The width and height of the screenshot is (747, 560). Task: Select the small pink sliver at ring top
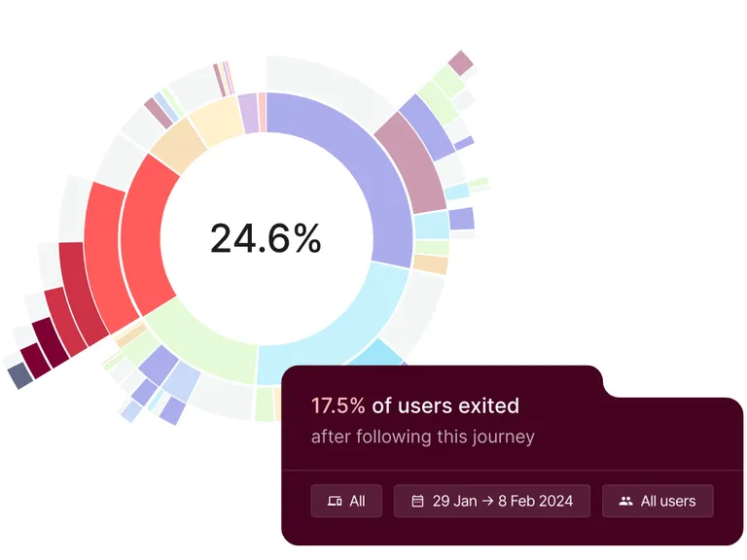[x=262, y=113]
